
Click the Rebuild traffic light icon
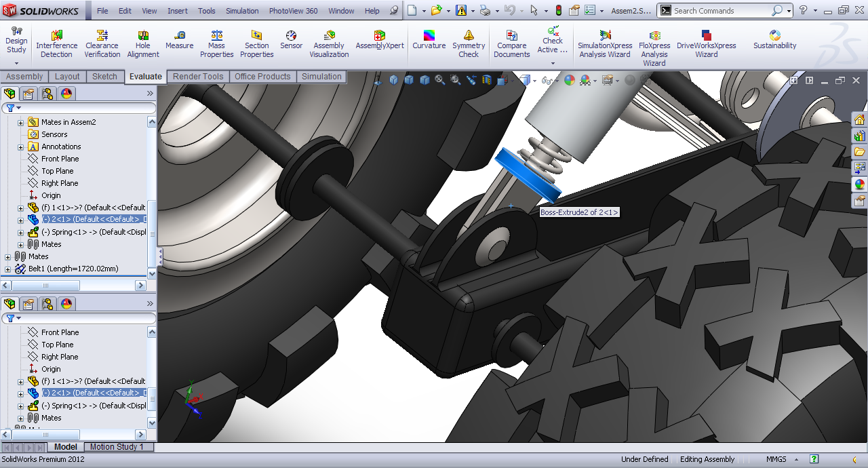click(559, 10)
